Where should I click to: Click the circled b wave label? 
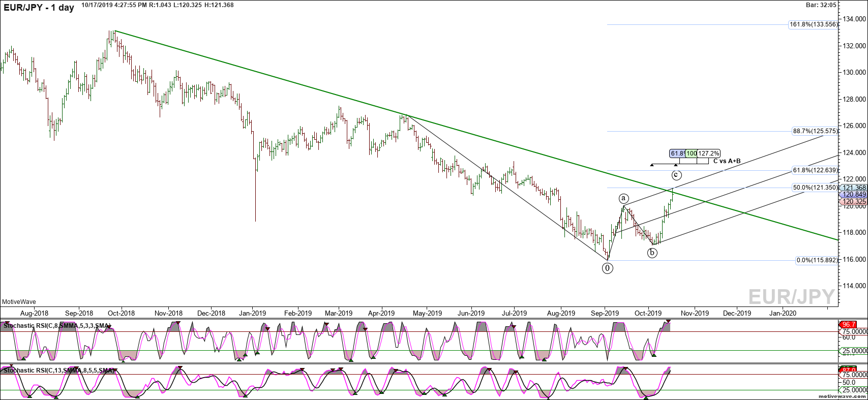[x=652, y=253]
